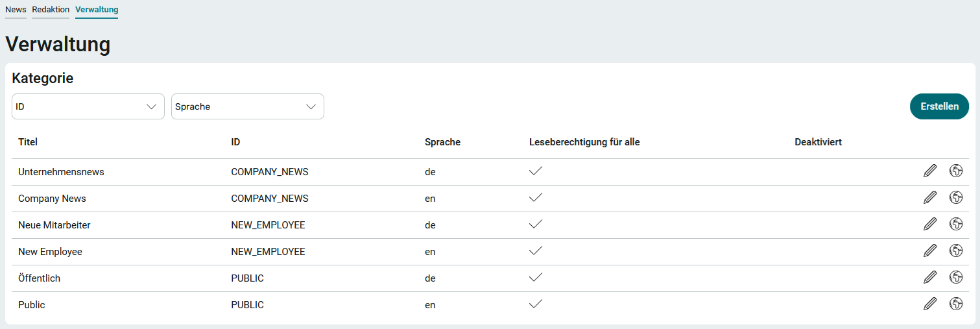
Task: Expand the Sprache filter dropdown
Action: [248, 106]
